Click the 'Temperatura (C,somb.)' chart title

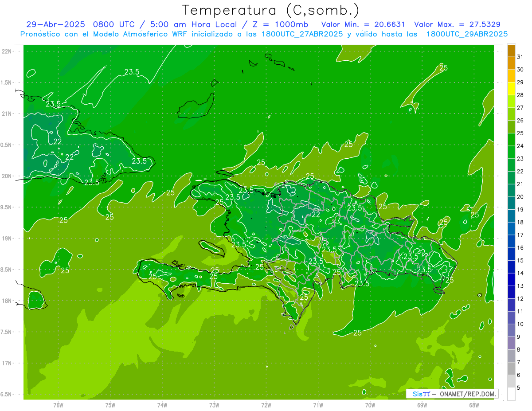[x=271, y=11]
